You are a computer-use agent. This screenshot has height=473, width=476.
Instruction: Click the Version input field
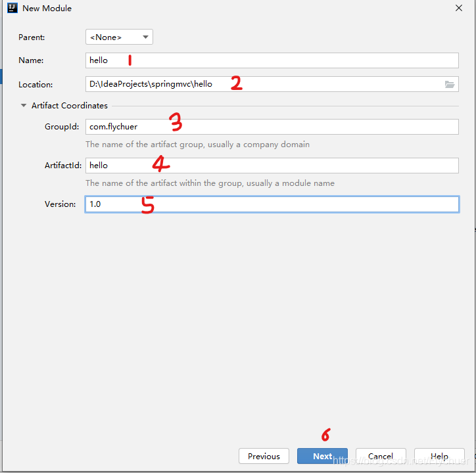click(x=272, y=204)
